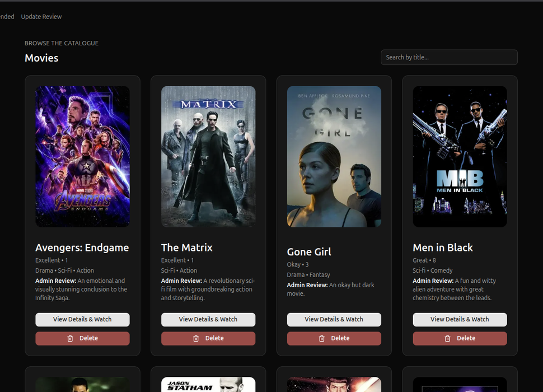This screenshot has height=392, width=543.
Task: View details for The Matrix
Action: (208, 319)
